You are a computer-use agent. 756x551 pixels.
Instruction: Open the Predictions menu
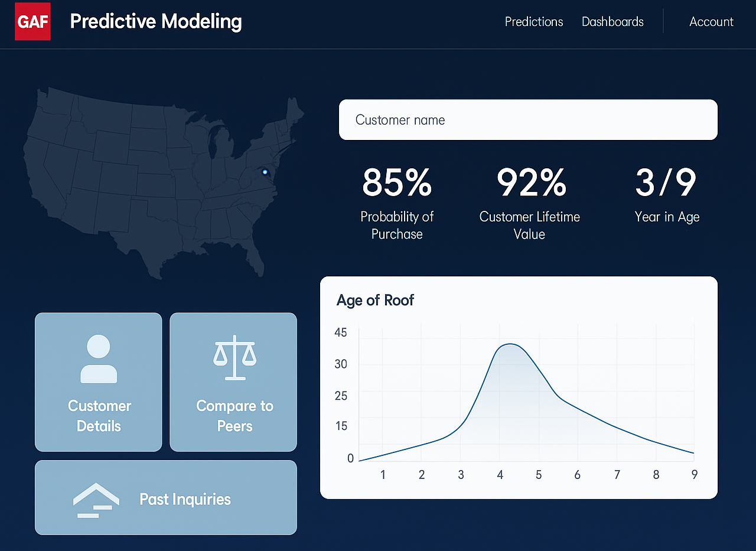533,22
